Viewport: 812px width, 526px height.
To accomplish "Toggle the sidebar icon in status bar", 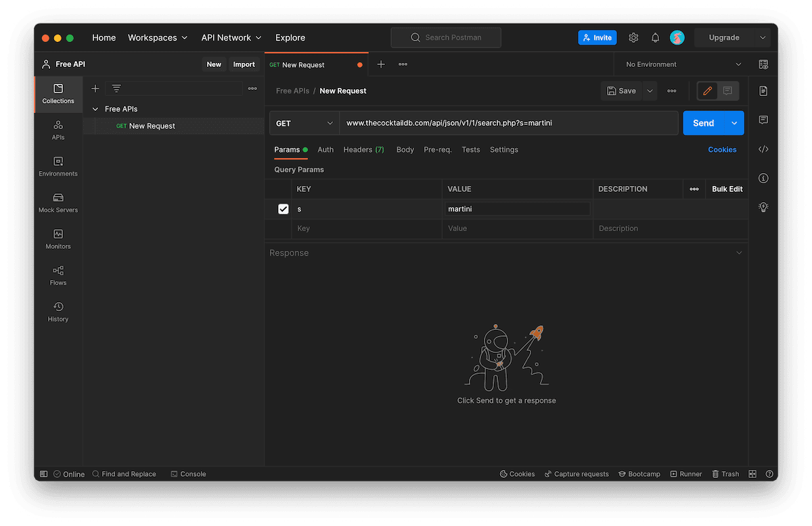I will pos(44,474).
